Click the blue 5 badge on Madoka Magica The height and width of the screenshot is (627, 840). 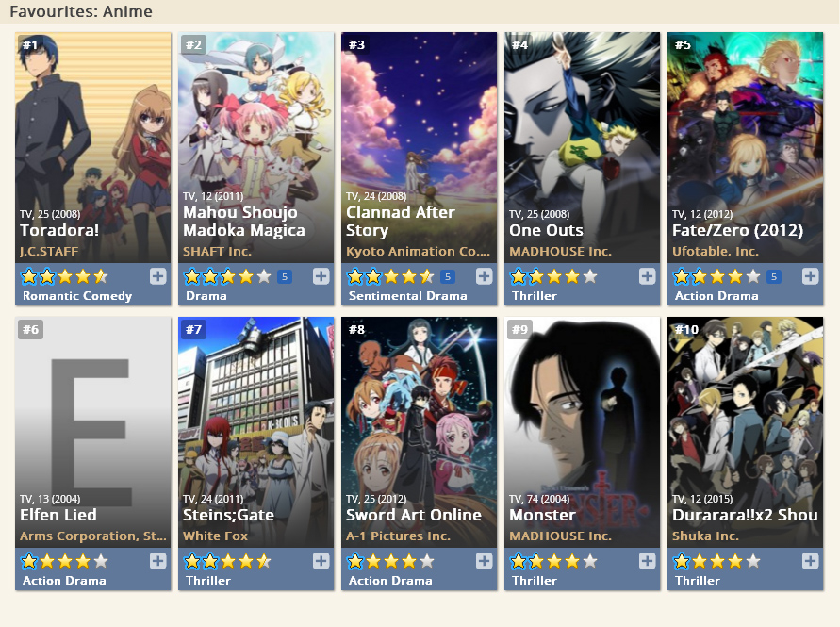pyautogui.click(x=285, y=277)
